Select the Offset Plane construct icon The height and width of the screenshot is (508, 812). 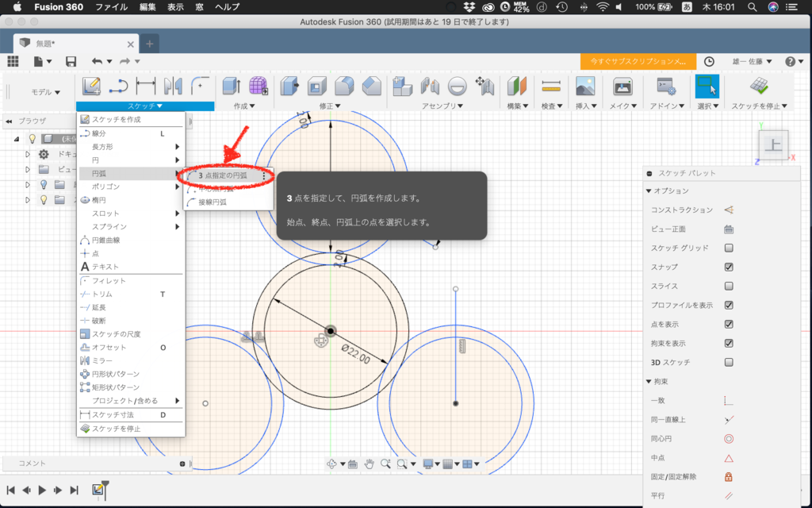[516, 86]
